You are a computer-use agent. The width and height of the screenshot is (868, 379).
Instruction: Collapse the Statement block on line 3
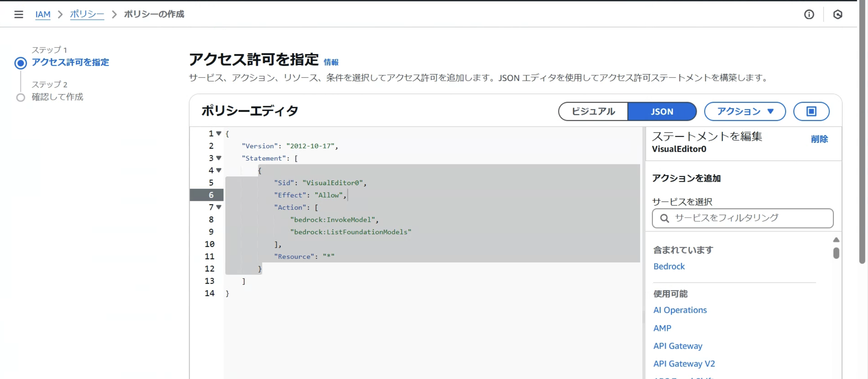pos(219,158)
